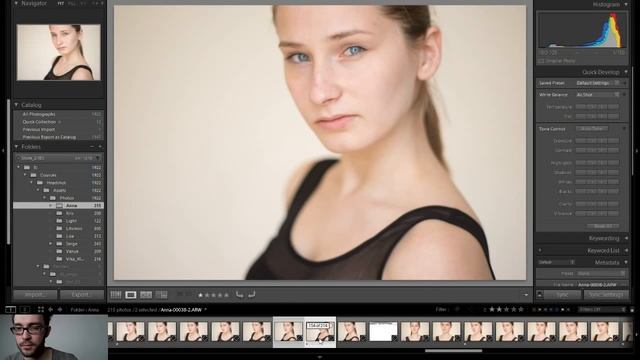Click the Reset All button

[x=603, y=226]
